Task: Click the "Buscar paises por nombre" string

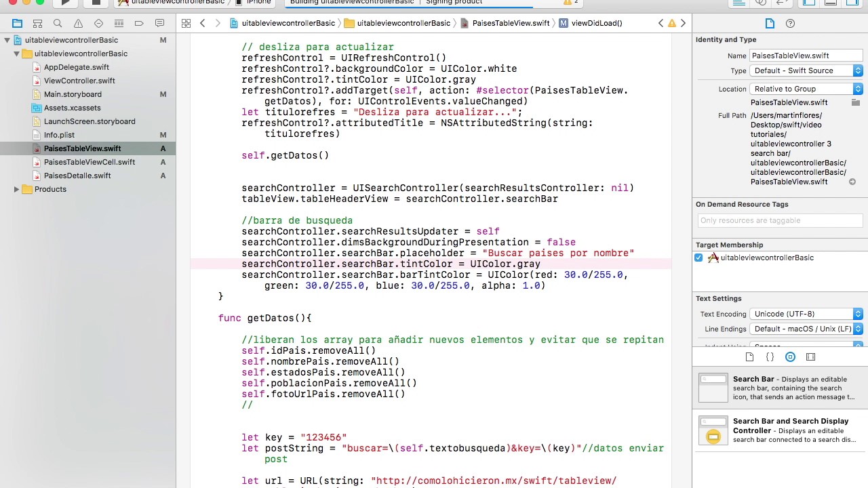Action: coord(558,253)
